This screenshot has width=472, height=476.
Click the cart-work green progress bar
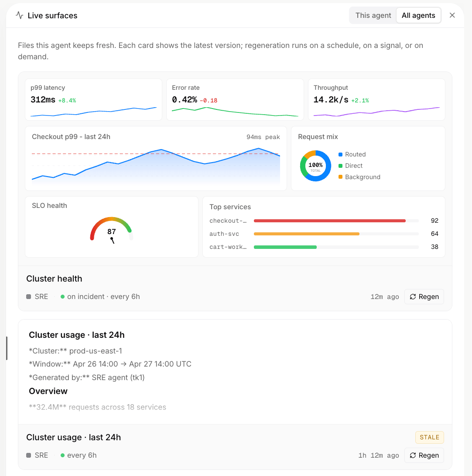(x=285, y=247)
